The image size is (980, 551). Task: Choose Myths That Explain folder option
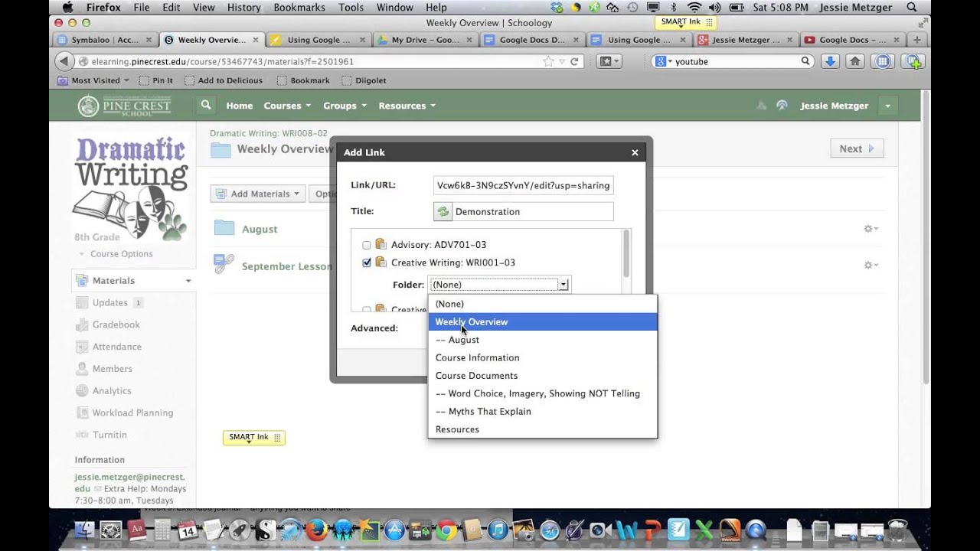click(x=542, y=412)
